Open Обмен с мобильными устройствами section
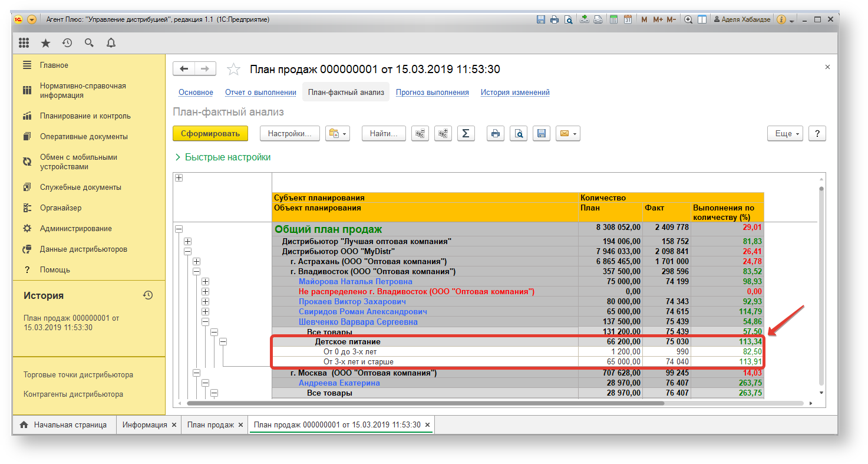This screenshot has height=464, width=868. (79, 162)
